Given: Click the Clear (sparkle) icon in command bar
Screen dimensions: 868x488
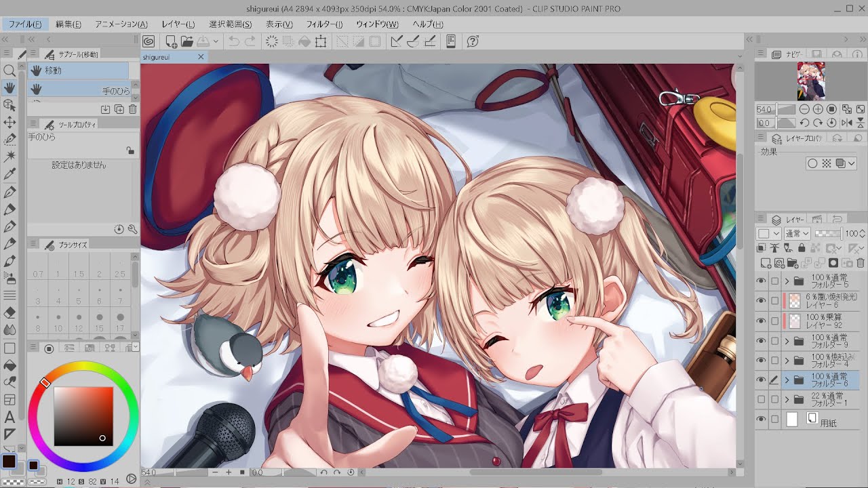Looking at the screenshot, I should 271,42.
